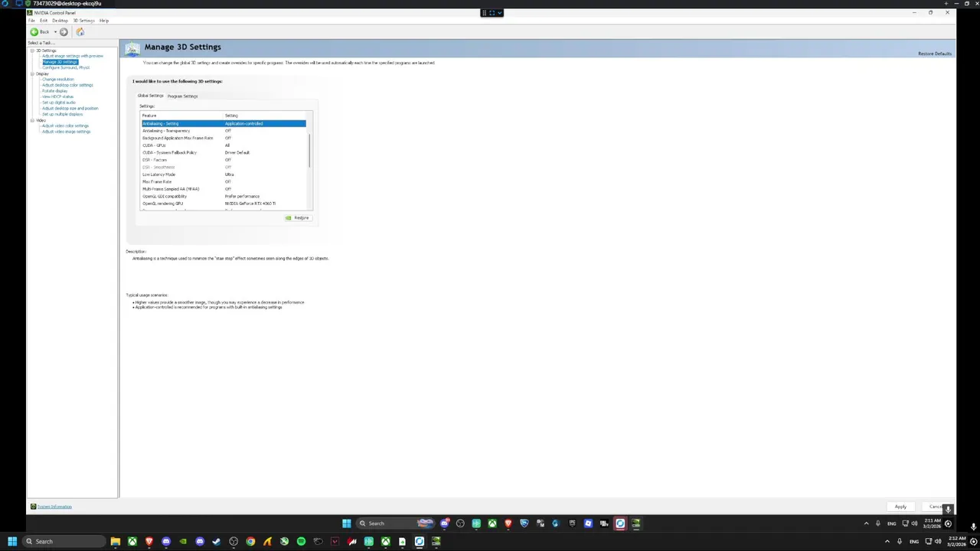Collapse the Video tree node

[x=32, y=120]
